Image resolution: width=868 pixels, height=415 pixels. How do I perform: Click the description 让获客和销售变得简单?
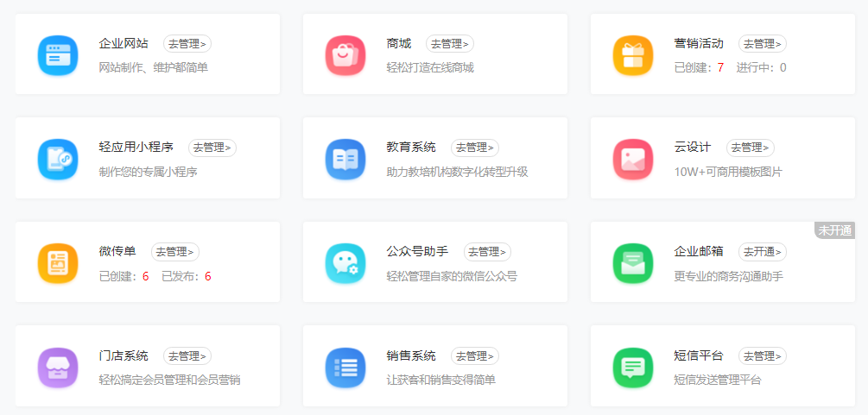(441, 380)
